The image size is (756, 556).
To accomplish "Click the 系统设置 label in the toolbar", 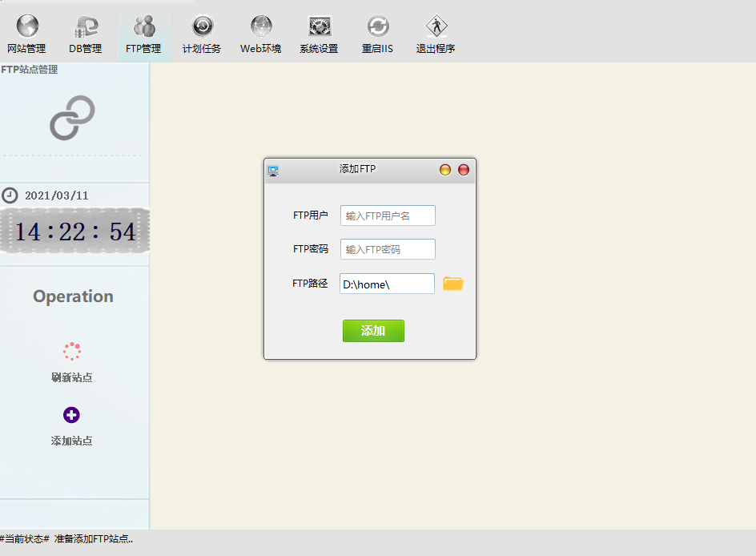I will (x=319, y=49).
